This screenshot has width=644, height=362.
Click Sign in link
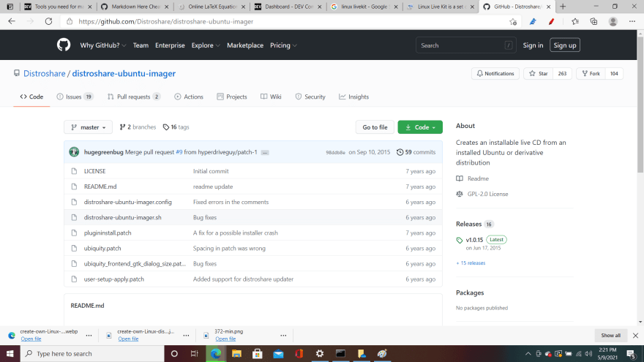pos(533,45)
